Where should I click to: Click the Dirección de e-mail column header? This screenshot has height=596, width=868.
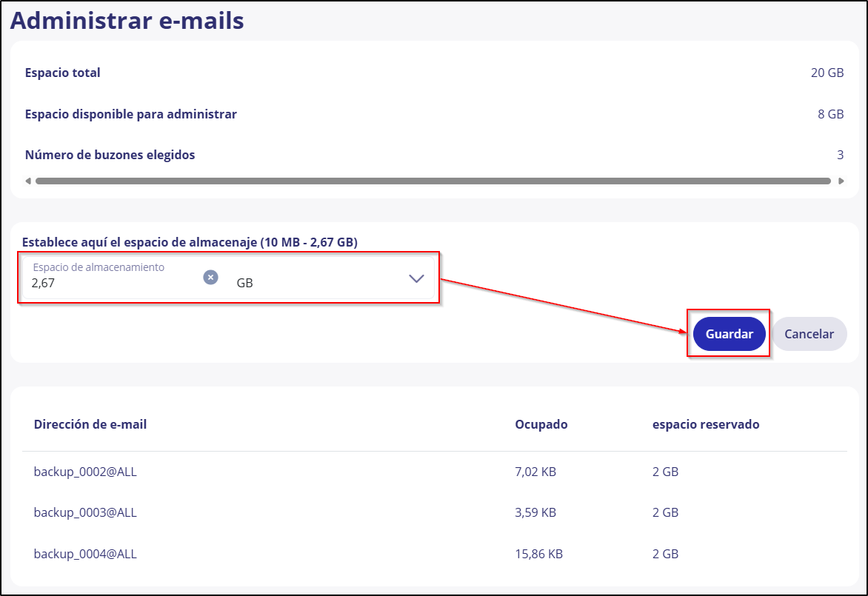point(90,424)
